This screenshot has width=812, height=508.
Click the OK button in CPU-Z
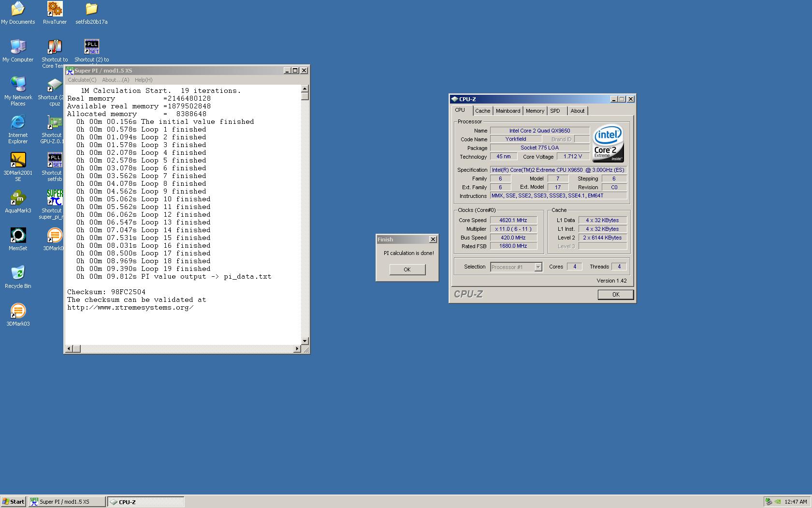(616, 295)
